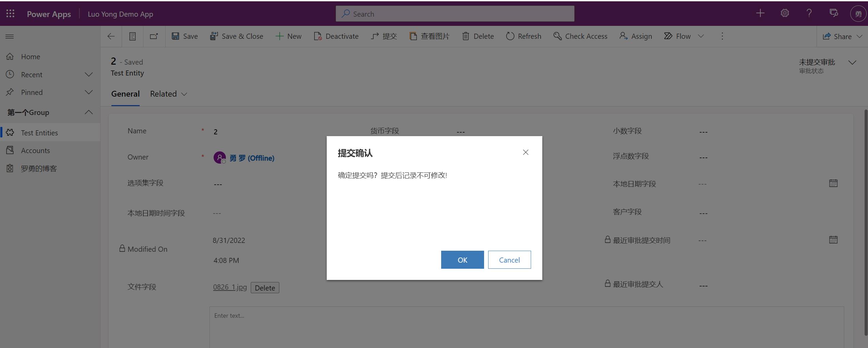This screenshot has height=348, width=868.
Task: Open the 本地日期字段 calendar picker
Action: [833, 183]
